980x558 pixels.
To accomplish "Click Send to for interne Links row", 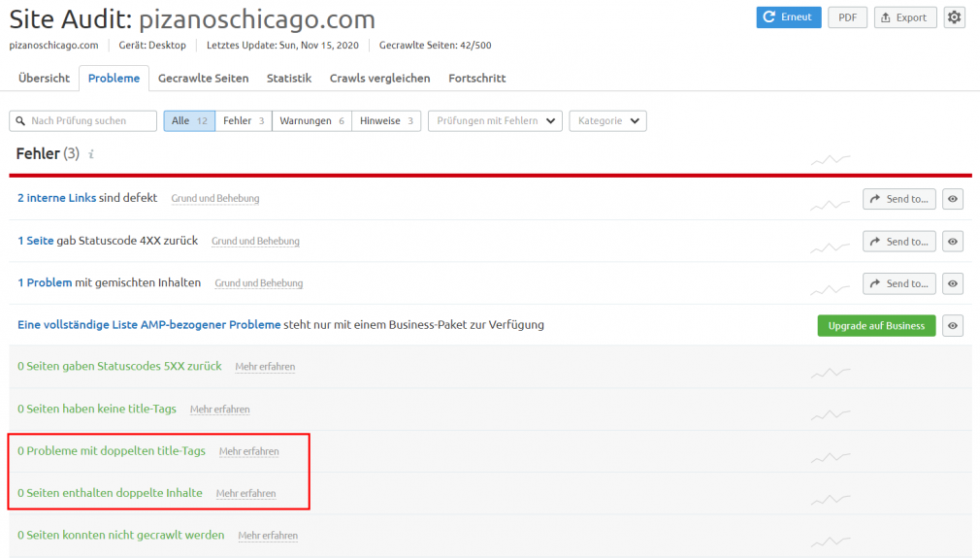I will tap(899, 199).
